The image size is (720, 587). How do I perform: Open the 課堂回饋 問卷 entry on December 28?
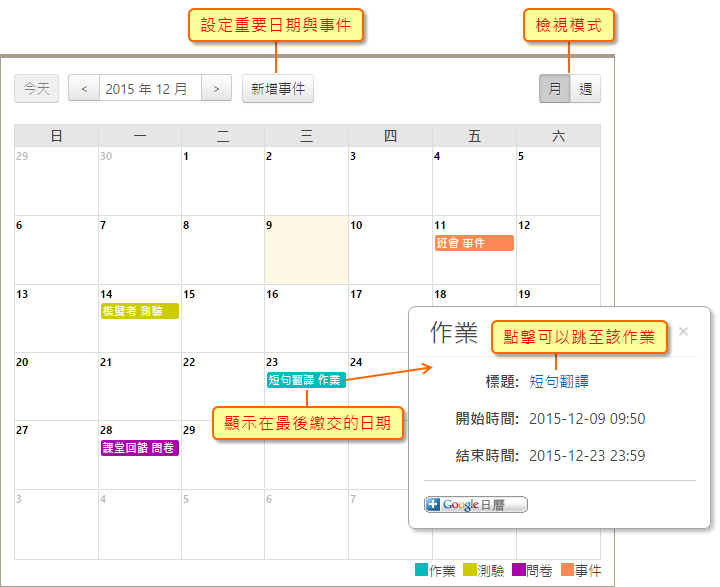139,448
